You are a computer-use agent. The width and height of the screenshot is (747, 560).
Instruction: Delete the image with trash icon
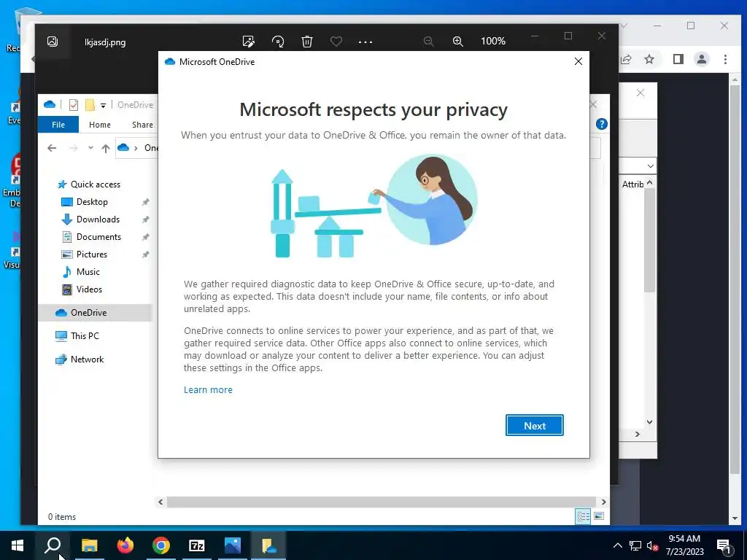(x=307, y=42)
